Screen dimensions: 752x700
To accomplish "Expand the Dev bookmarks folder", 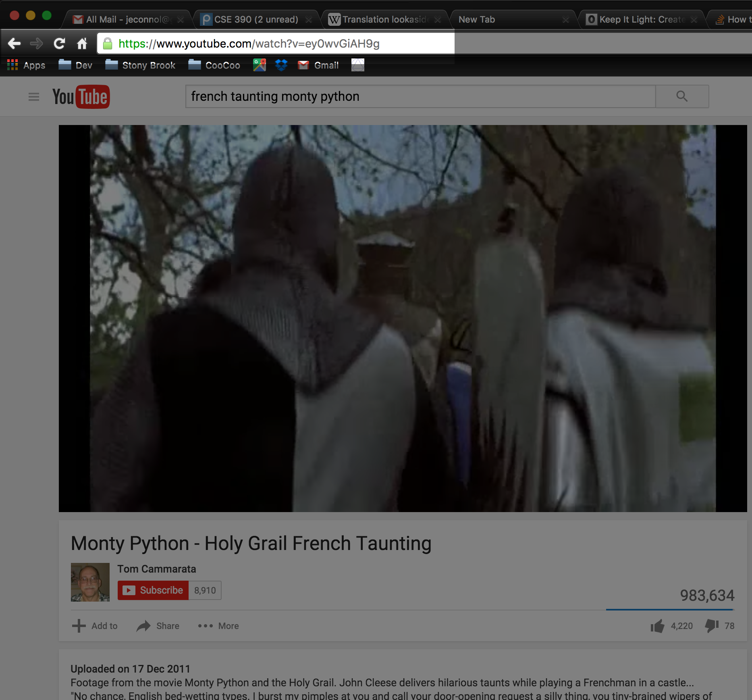I will [x=75, y=65].
